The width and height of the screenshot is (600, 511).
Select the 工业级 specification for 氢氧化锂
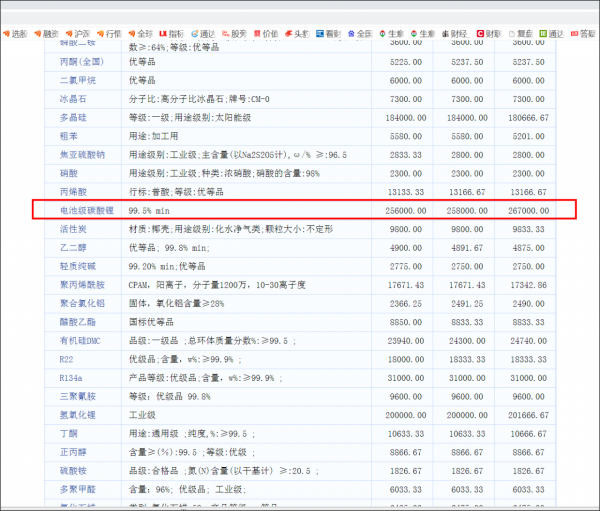[142, 415]
